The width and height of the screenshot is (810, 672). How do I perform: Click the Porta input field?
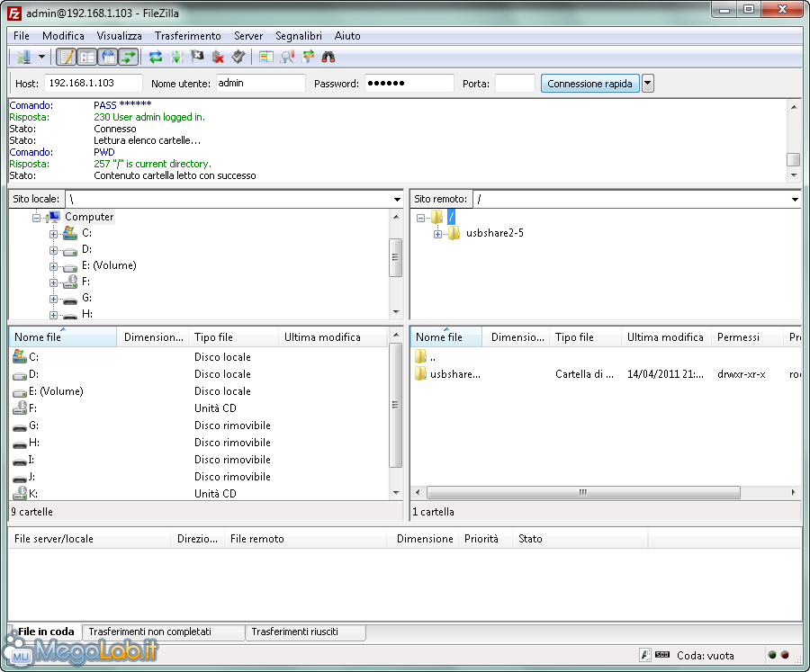click(515, 83)
